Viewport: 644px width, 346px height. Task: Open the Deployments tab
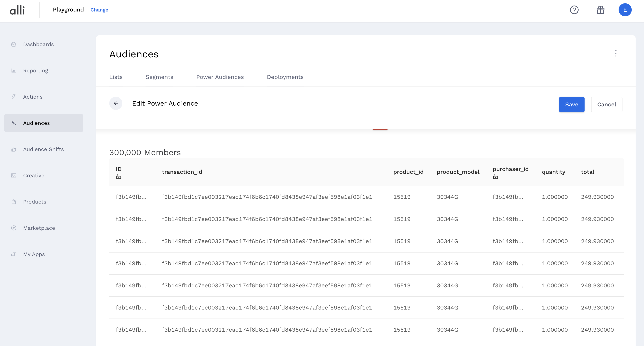(285, 77)
